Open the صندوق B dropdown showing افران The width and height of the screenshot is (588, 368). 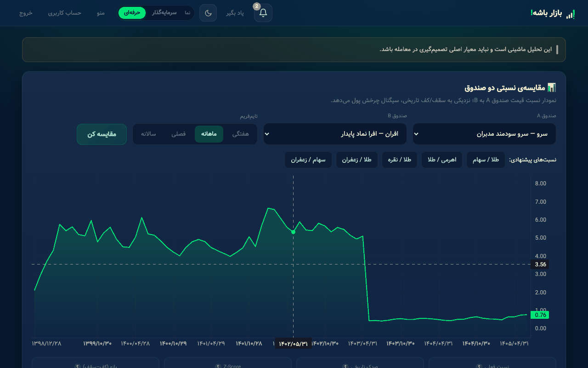point(335,134)
